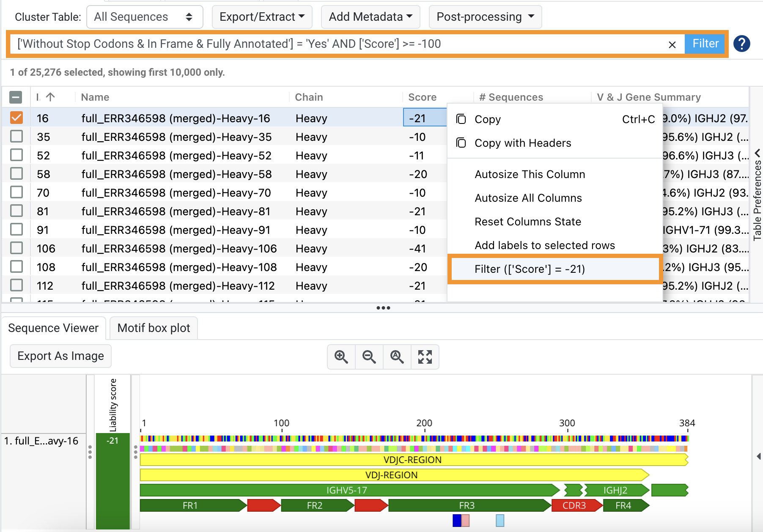
Task: Open the Table Preferences side panel
Action: (758, 200)
